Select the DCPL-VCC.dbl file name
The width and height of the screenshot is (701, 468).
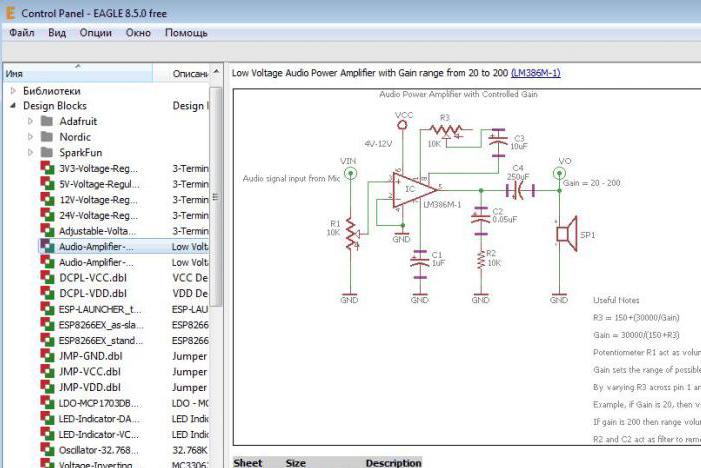[x=93, y=278]
